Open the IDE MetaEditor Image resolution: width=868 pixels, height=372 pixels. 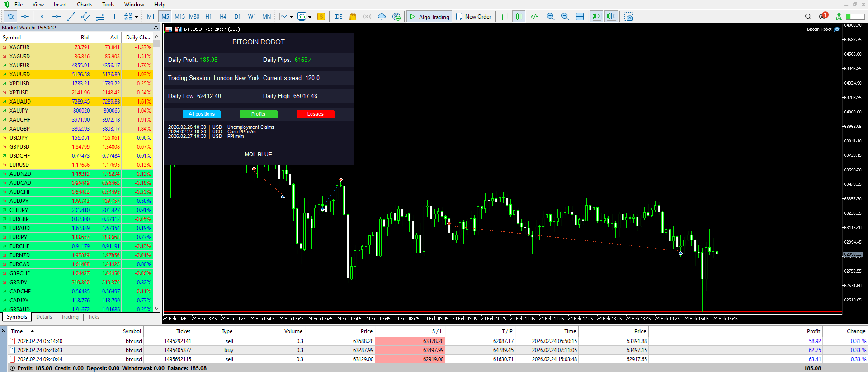click(x=338, y=17)
